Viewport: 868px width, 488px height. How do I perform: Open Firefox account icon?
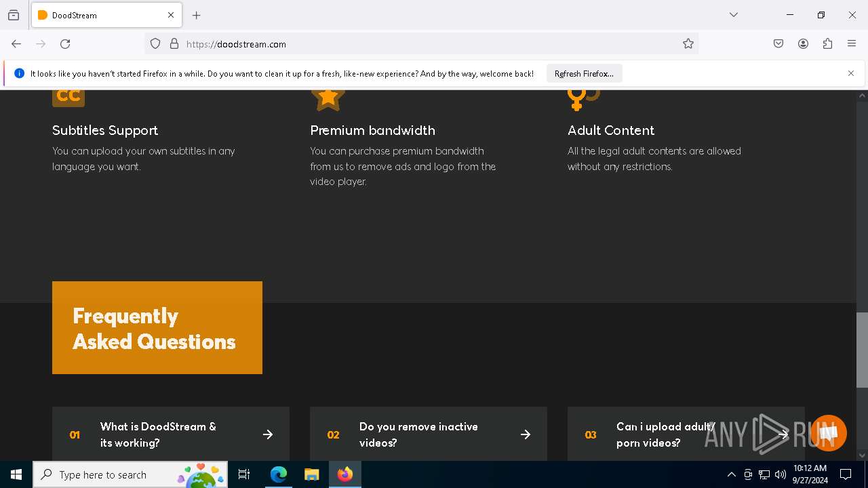pos(803,44)
